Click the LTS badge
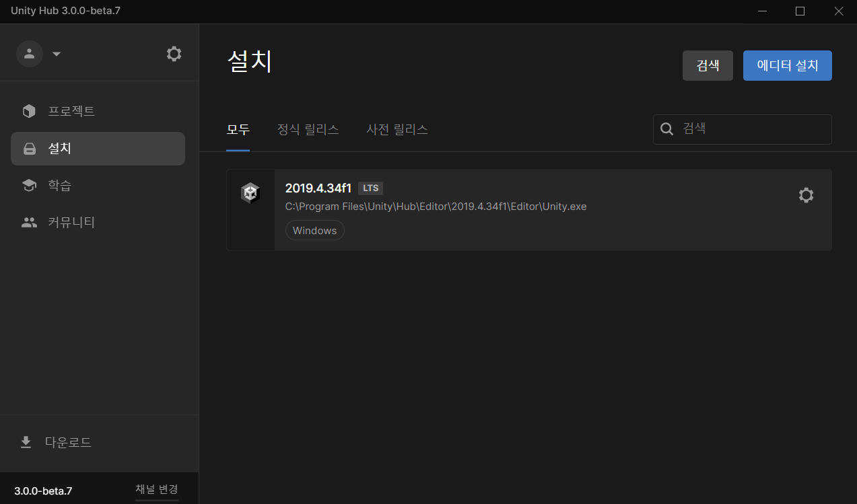Screen dimensions: 857x504 [x=370, y=188]
